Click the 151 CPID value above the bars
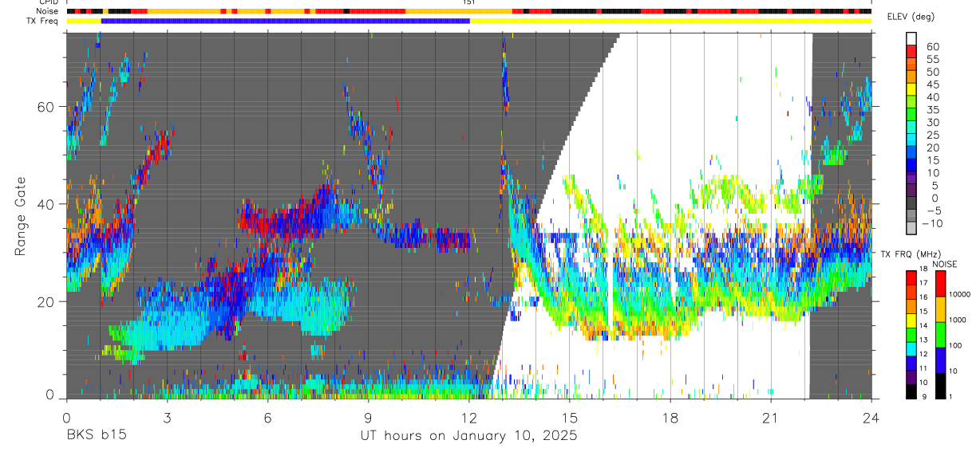This screenshot has height=452, width=980. point(469,3)
